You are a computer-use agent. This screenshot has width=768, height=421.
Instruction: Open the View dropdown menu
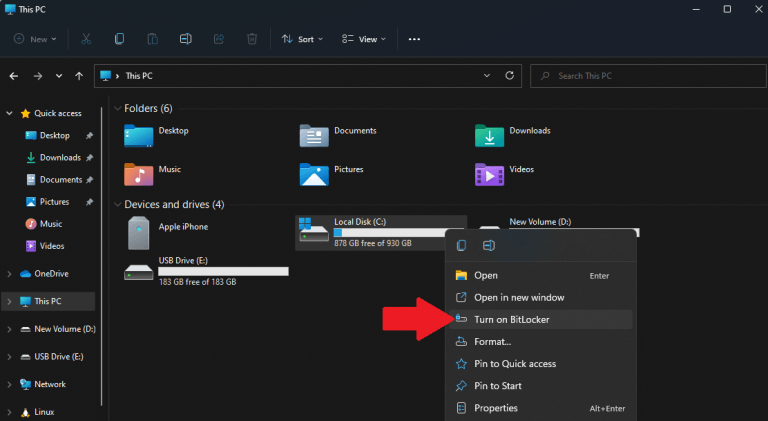coord(364,39)
